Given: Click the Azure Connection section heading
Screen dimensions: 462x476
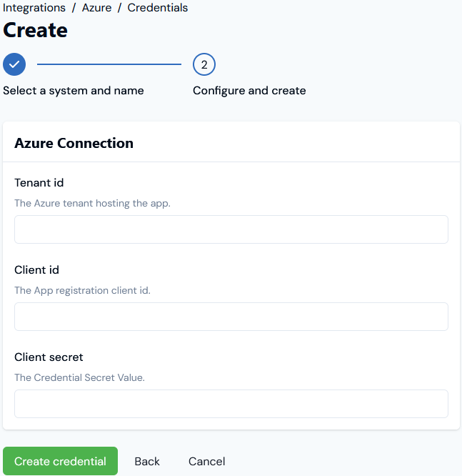Looking at the screenshot, I should (x=74, y=143).
